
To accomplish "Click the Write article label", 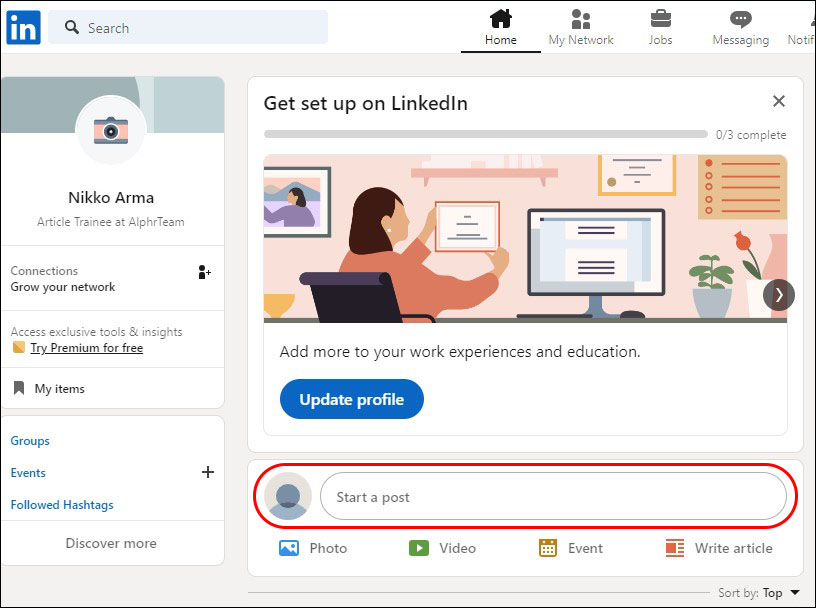I will [x=734, y=548].
